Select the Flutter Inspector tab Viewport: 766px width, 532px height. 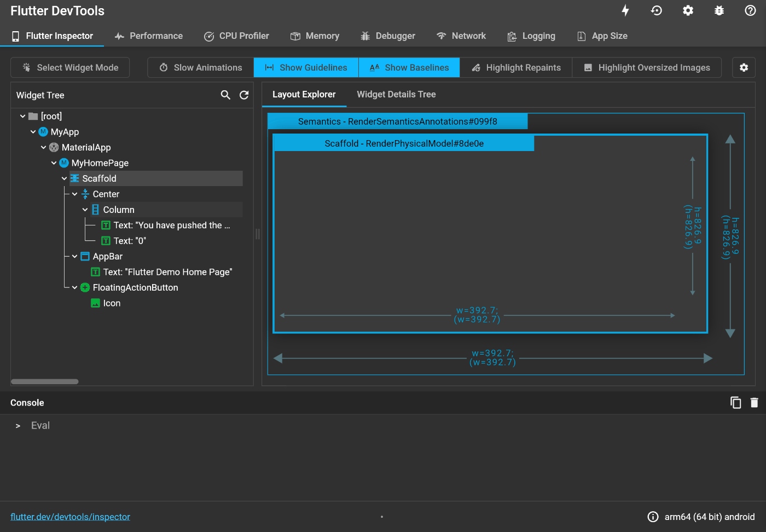(x=52, y=36)
